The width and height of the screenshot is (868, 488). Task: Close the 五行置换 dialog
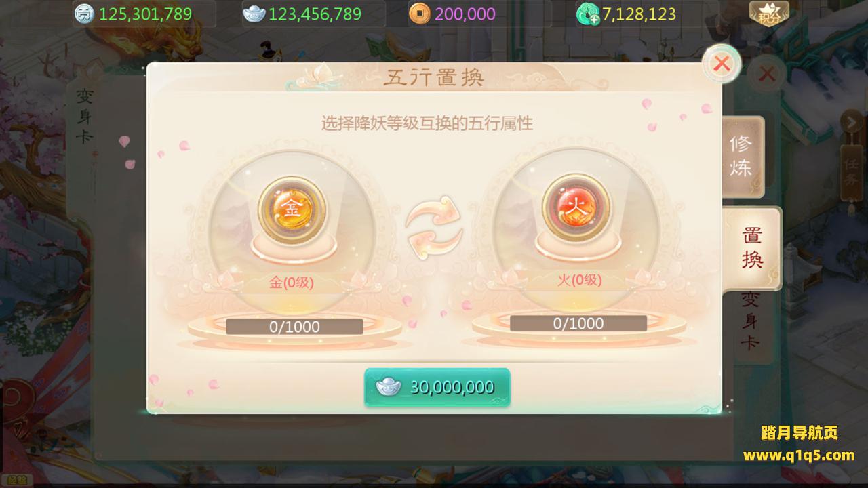[x=722, y=64]
